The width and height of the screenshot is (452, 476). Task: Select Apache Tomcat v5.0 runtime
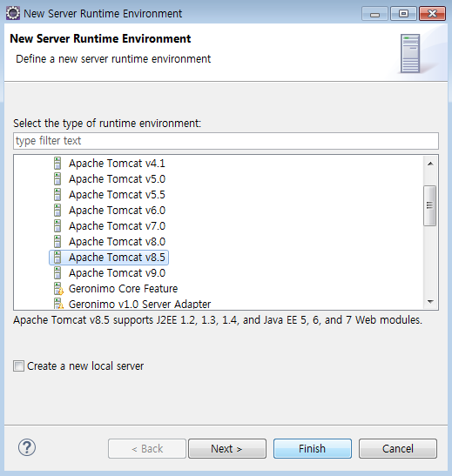(x=117, y=179)
